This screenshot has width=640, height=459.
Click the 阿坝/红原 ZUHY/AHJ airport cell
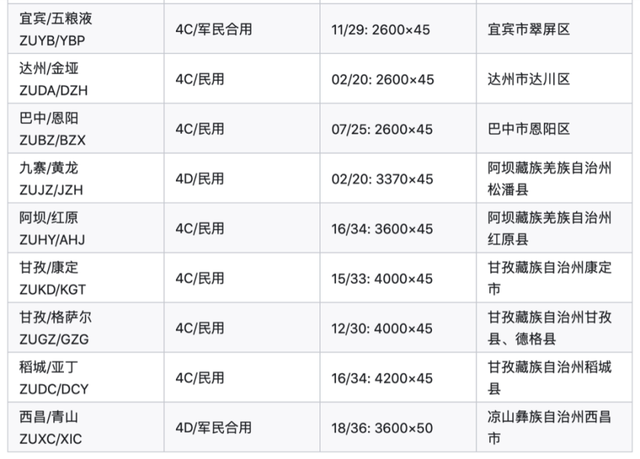pos(54,229)
